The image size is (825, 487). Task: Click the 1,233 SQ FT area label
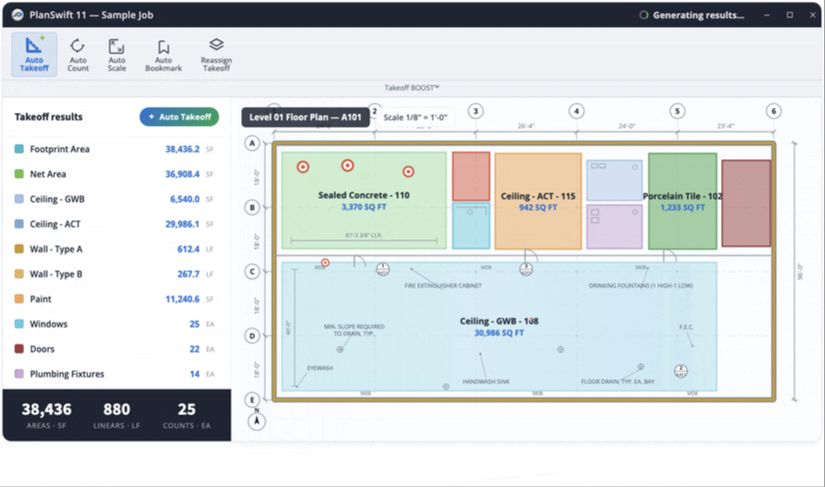682,208
